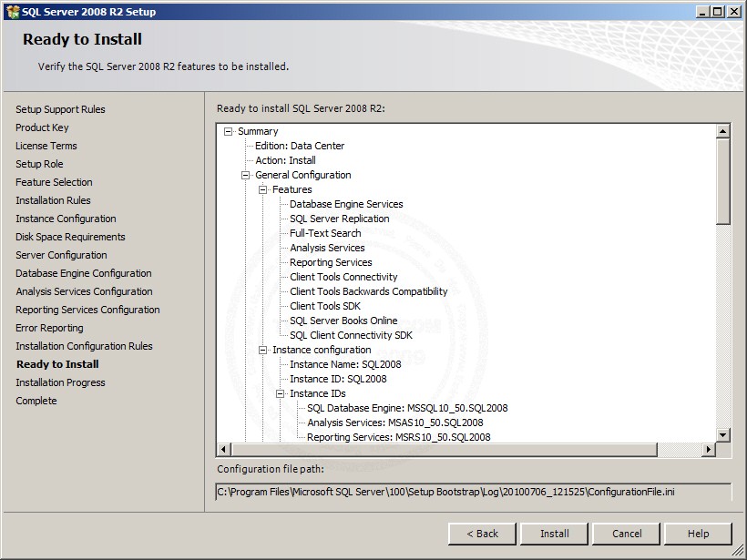
Task: Select Disk Space Requirements step
Action: 70,237
